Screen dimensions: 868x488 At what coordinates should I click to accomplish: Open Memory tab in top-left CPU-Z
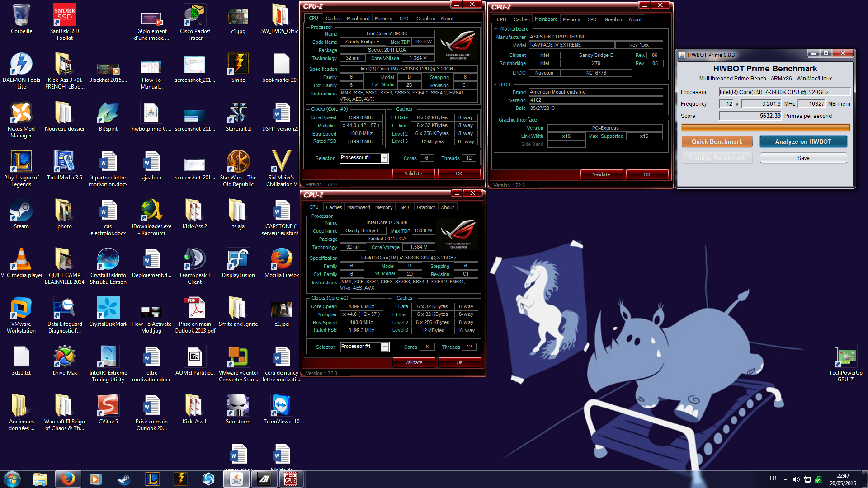pos(383,19)
